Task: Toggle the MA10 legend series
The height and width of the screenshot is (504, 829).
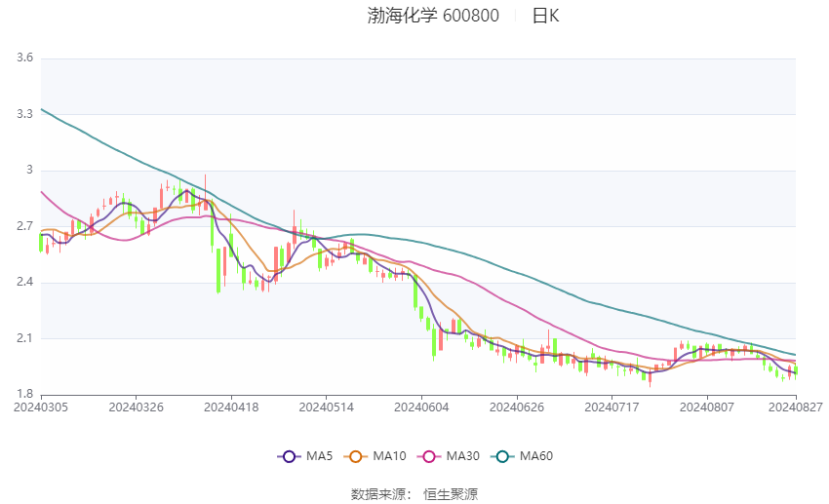Action: [375, 456]
